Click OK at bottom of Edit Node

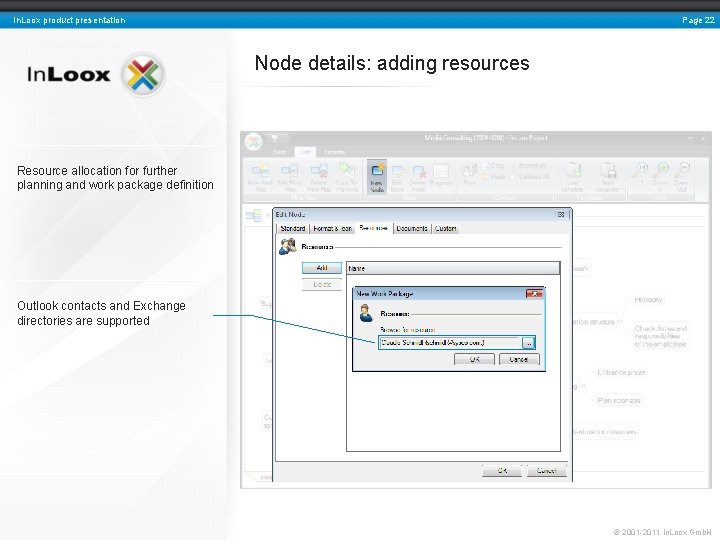click(x=502, y=471)
